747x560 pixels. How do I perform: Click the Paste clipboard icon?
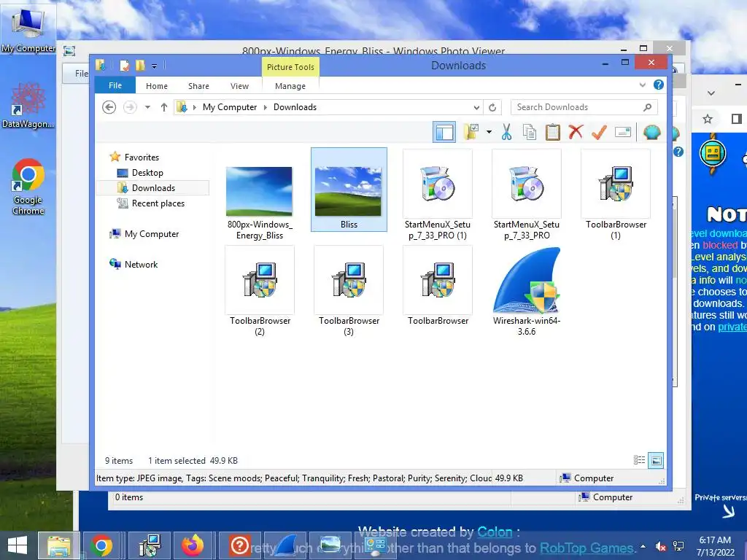[553, 132]
